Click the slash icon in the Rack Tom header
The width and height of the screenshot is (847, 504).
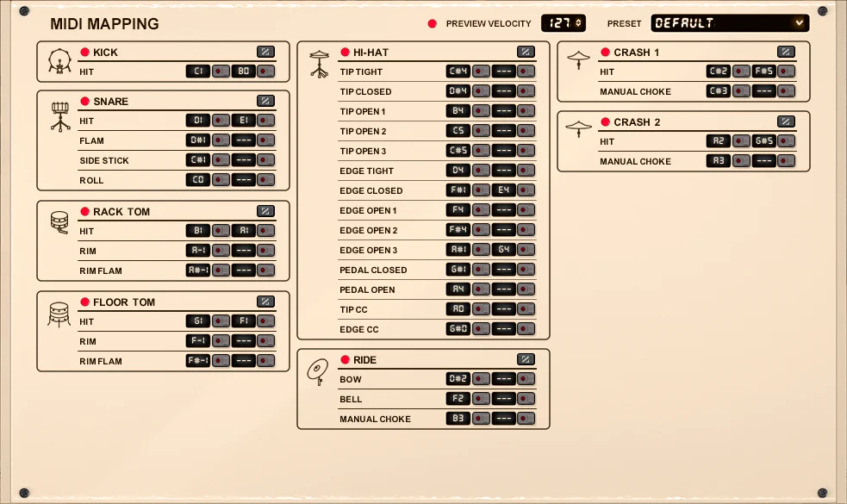click(x=265, y=211)
